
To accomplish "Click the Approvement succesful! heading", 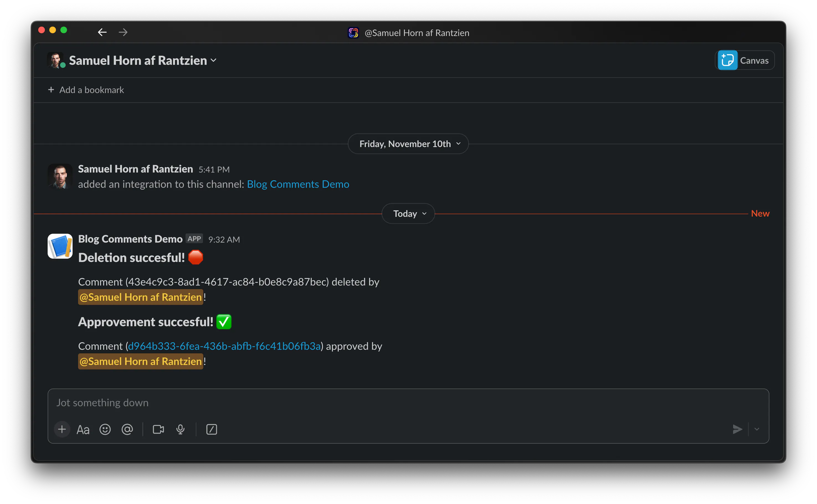I will (x=146, y=322).
